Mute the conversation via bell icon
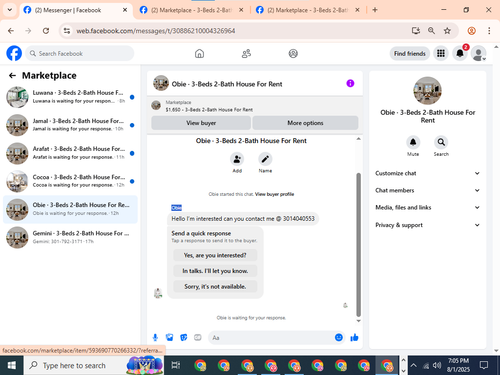The height and width of the screenshot is (375, 500). pos(413,142)
